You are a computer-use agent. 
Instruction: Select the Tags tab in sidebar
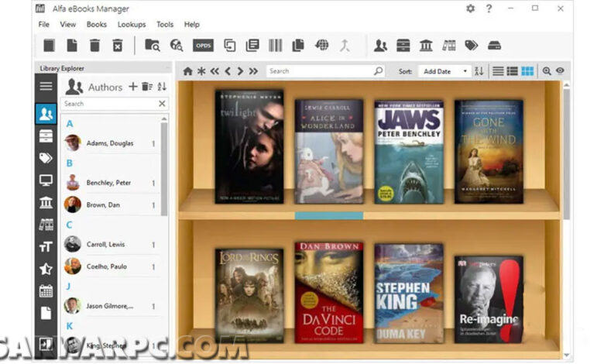pyautogui.click(x=46, y=158)
